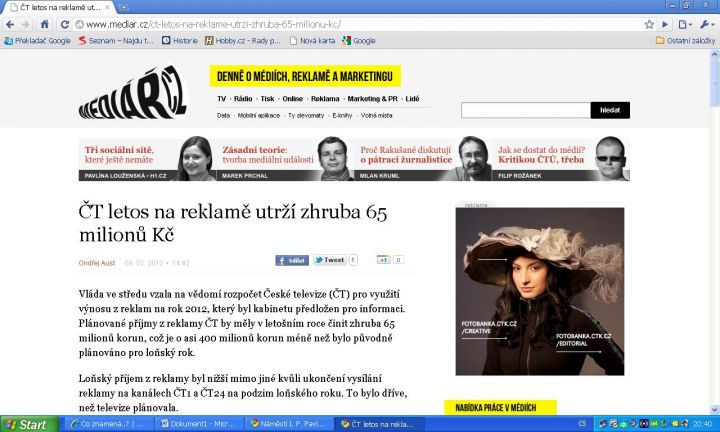Open the Nová karta bookmark
720x432 pixels.
click(x=312, y=40)
